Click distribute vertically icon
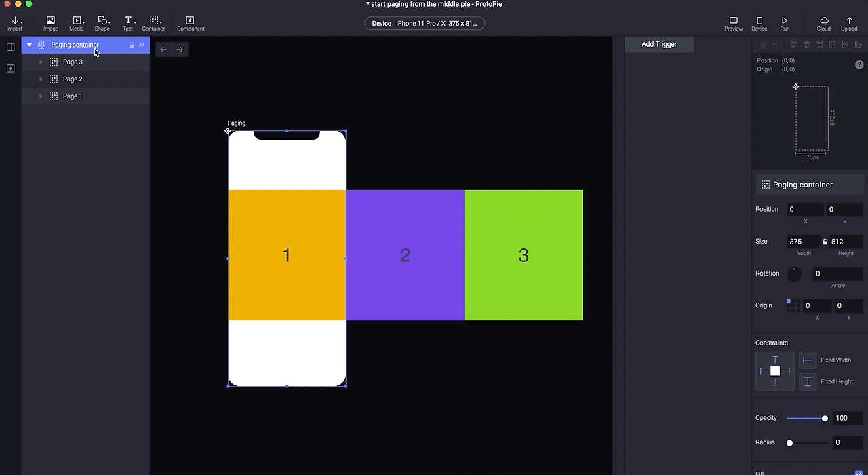The width and height of the screenshot is (868, 475). click(775, 44)
